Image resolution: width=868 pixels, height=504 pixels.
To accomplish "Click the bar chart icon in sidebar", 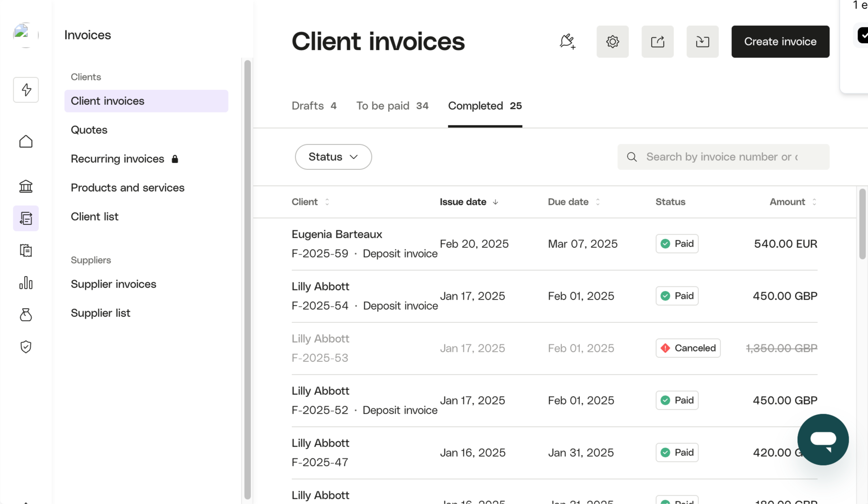I will coord(26,283).
